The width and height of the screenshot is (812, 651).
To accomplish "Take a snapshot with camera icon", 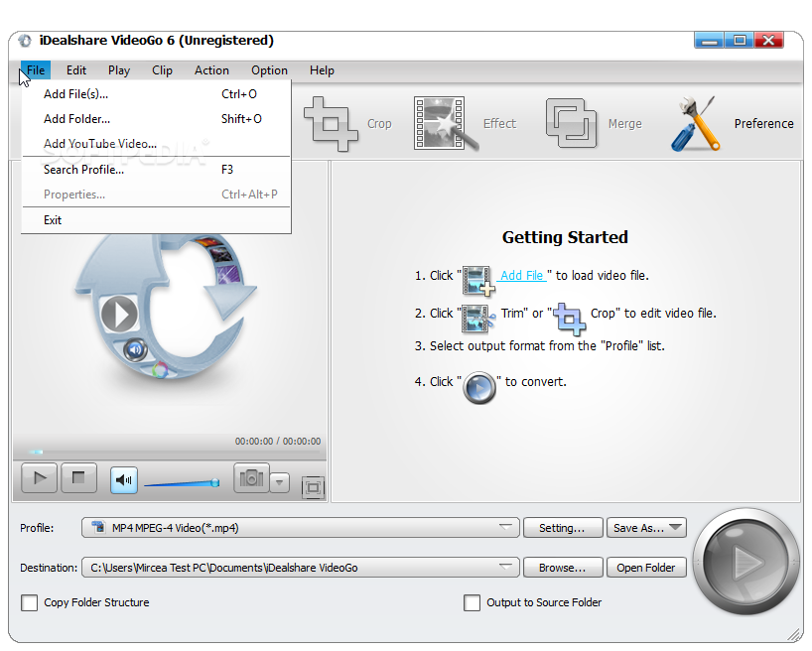I will tap(252, 478).
